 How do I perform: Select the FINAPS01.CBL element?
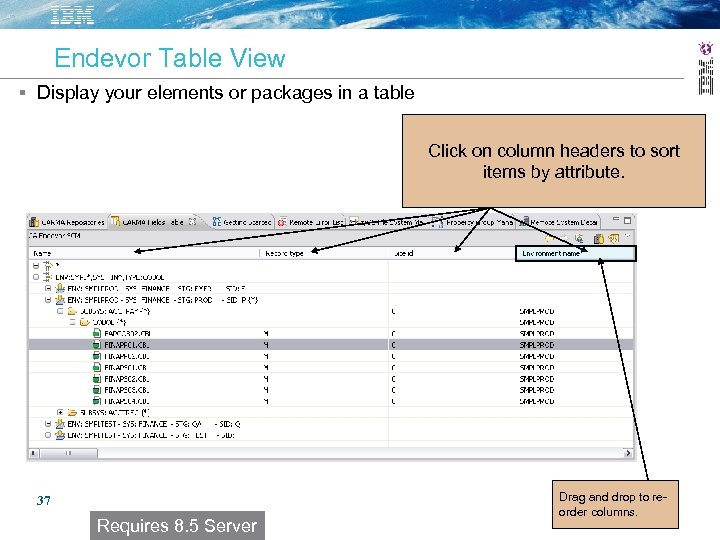click(125, 367)
